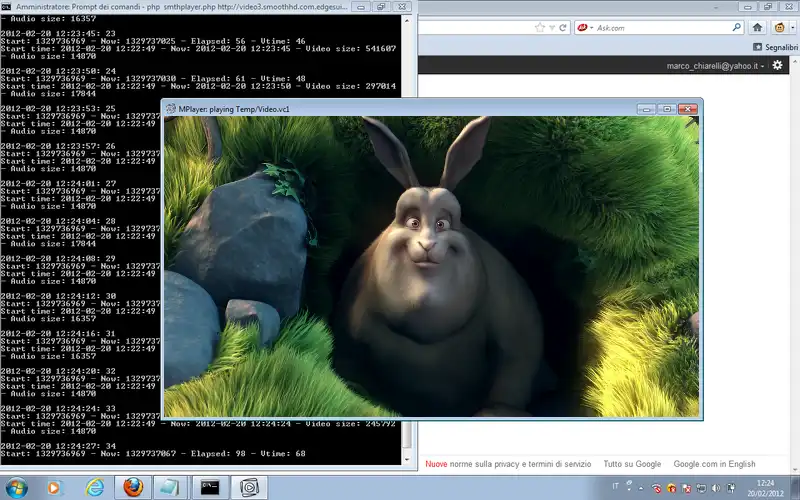
Task: Expand the face add-on dropdown arrow
Action: tap(793, 28)
